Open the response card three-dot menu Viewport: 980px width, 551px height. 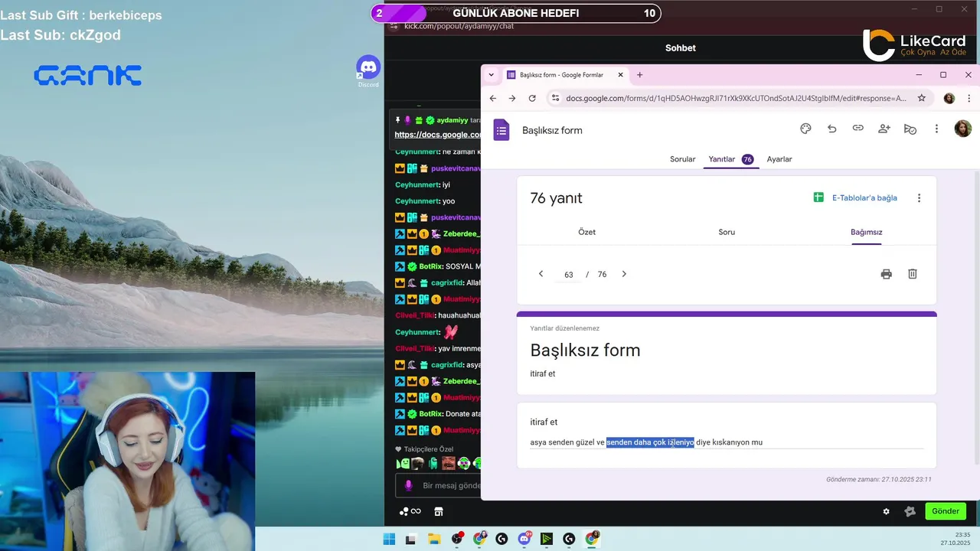pyautogui.click(x=919, y=198)
